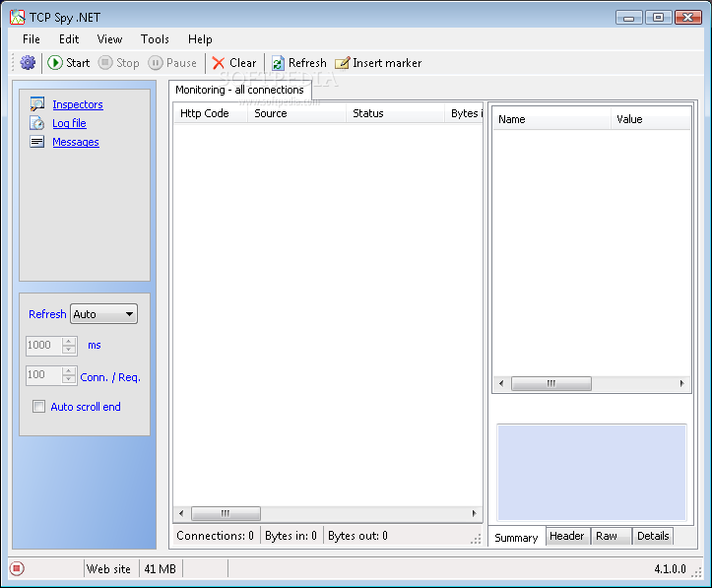Minimize the TCP Spy .NET window
Viewport: 712px width, 588px height.
click(629, 18)
